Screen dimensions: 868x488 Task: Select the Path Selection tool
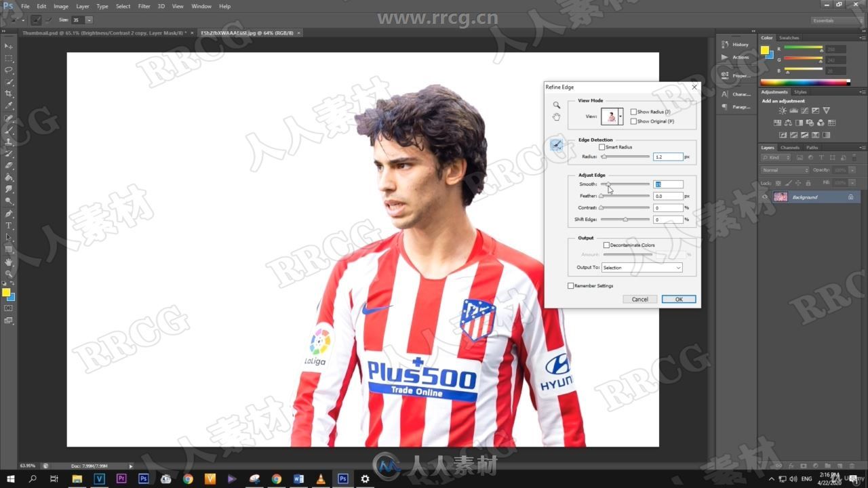coord(9,237)
